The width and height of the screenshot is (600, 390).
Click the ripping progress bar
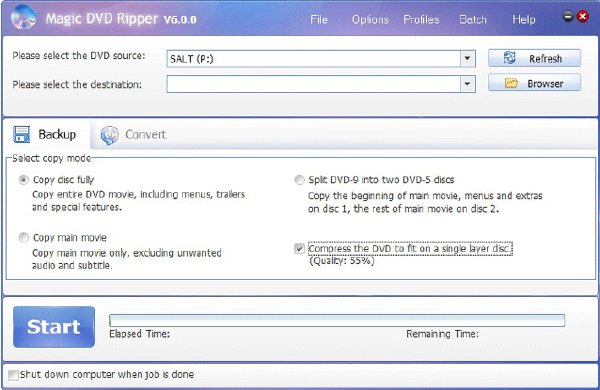pos(337,320)
